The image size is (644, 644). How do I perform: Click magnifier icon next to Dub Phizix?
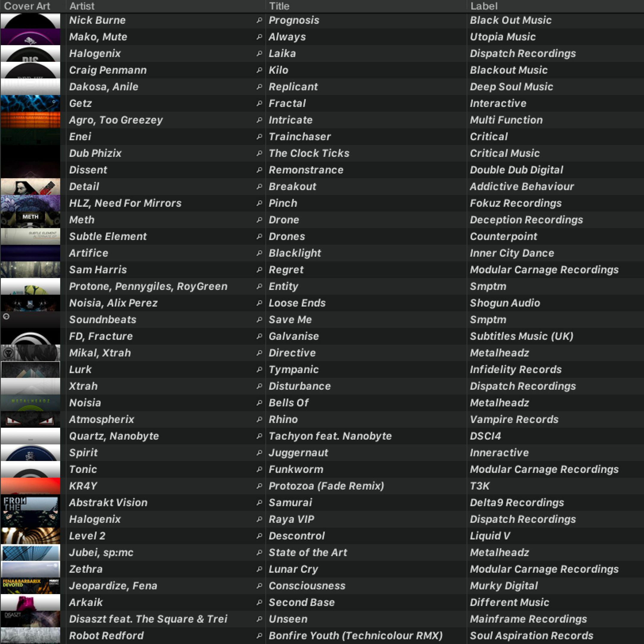pos(259,153)
